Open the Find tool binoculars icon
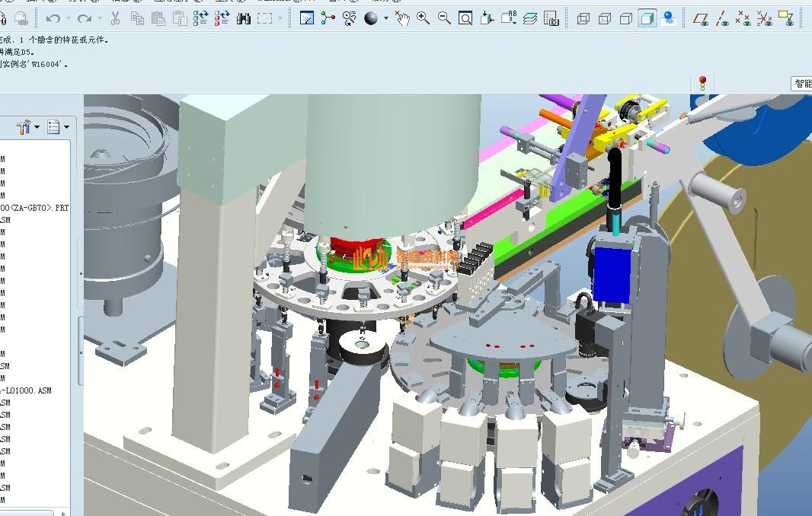The image size is (812, 516). tap(244, 18)
